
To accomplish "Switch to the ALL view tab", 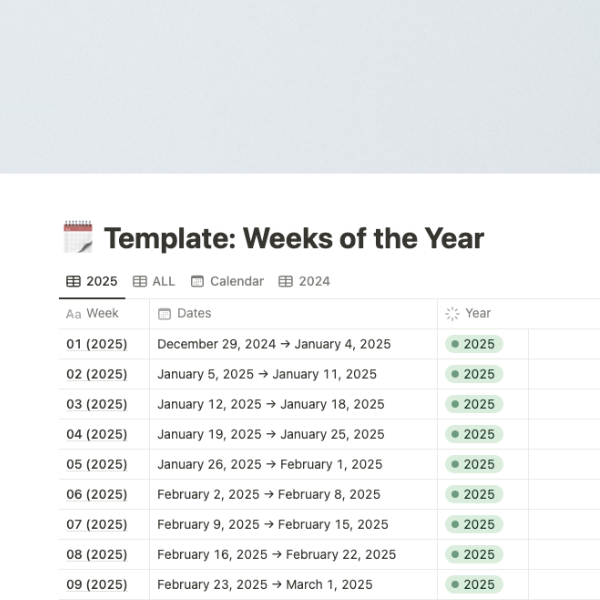I will [163, 281].
